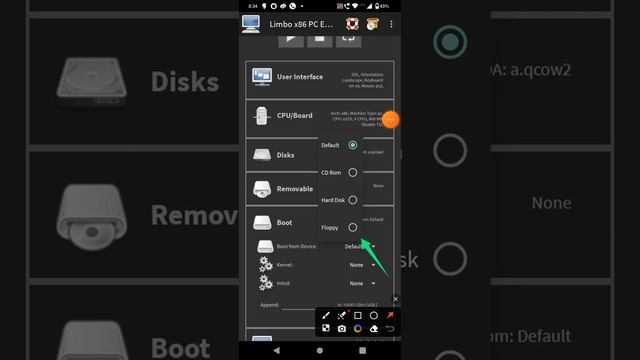
Task: Expand the CPU/Board section
Action: point(320,119)
